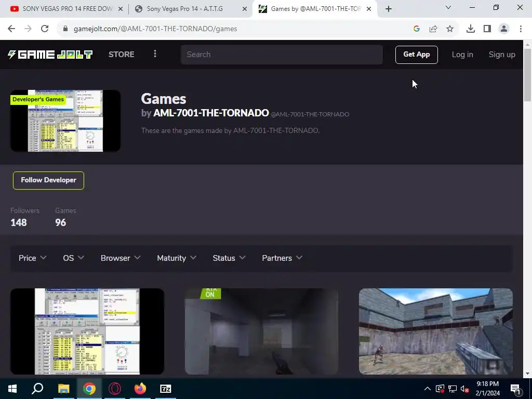The width and height of the screenshot is (532, 399).
Task: Show hidden system tray icons
Action: (x=428, y=389)
